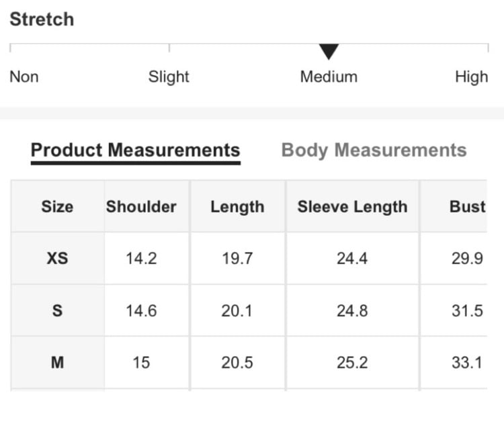The height and width of the screenshot is (432, 504).
Task: Click the M bust value 33.1
Action: (467, 363)
